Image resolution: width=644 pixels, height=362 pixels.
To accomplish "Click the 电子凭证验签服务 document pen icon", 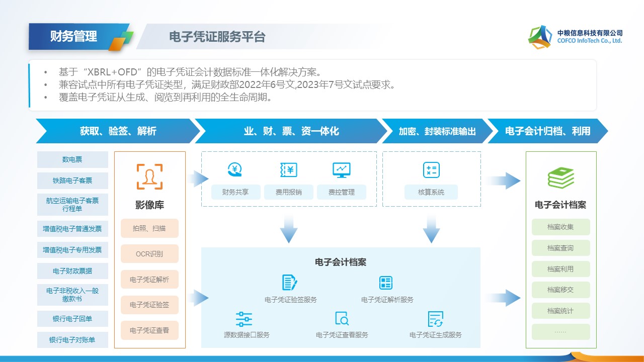I will (289, 283).
